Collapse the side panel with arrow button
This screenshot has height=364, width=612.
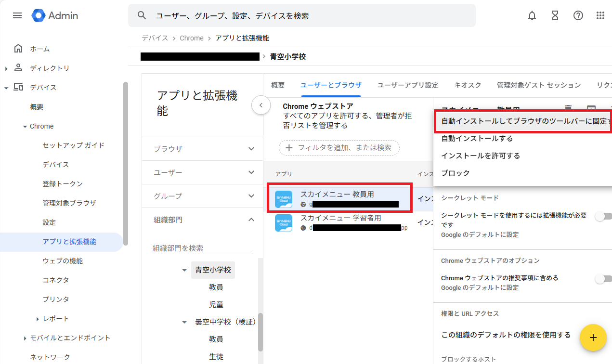tap(261, 105)
